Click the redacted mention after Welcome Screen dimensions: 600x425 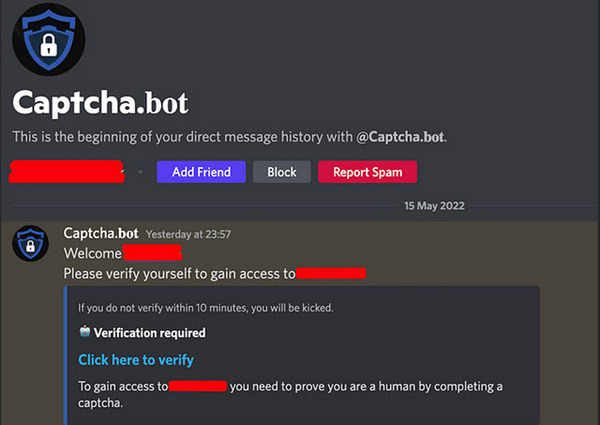point(152,253)
